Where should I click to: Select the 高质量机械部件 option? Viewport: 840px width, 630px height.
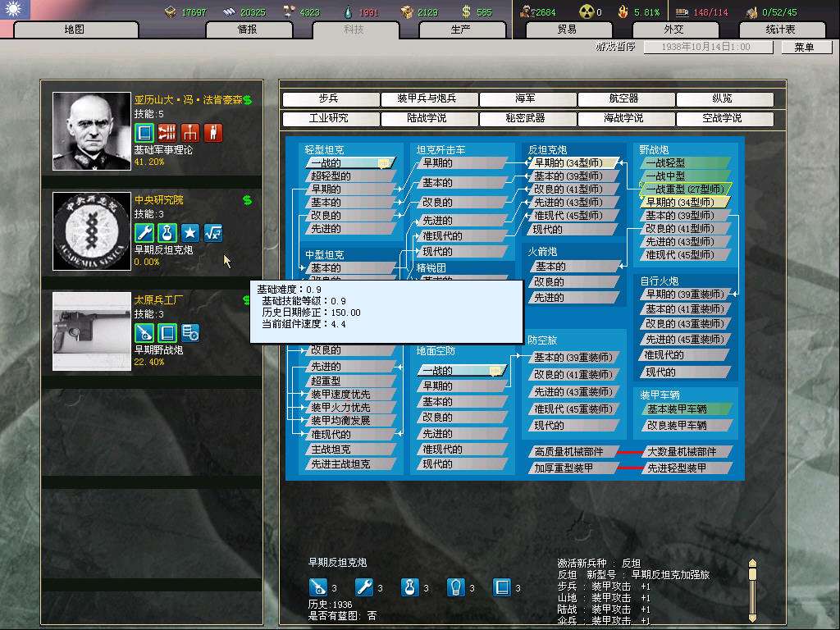click(573, 452)
